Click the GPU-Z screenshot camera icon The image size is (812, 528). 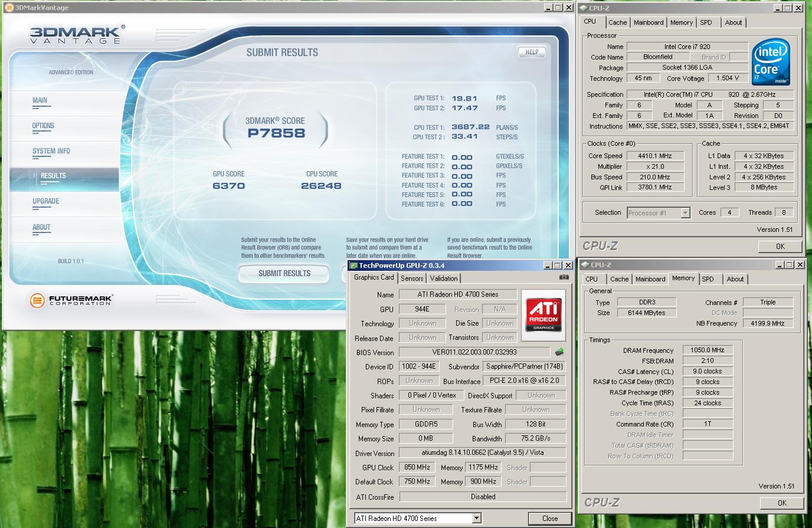click(x=564, y=277)
